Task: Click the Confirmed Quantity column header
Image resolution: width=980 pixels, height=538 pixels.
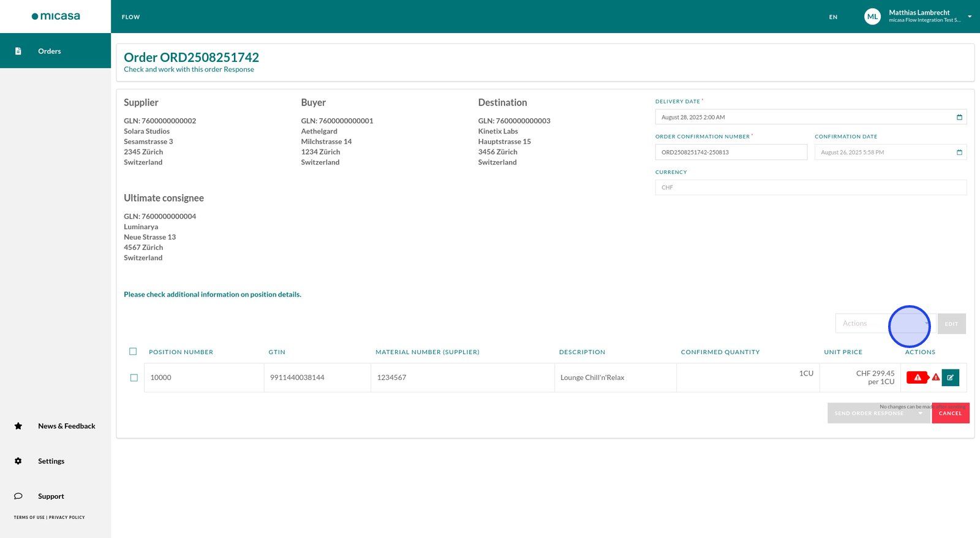Action: 720,352
